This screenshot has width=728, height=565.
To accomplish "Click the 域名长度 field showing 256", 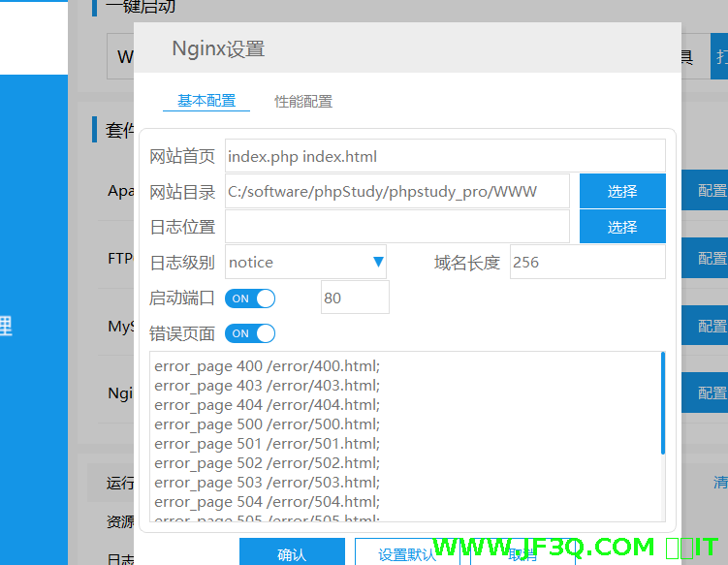I will tap(587, 263).
